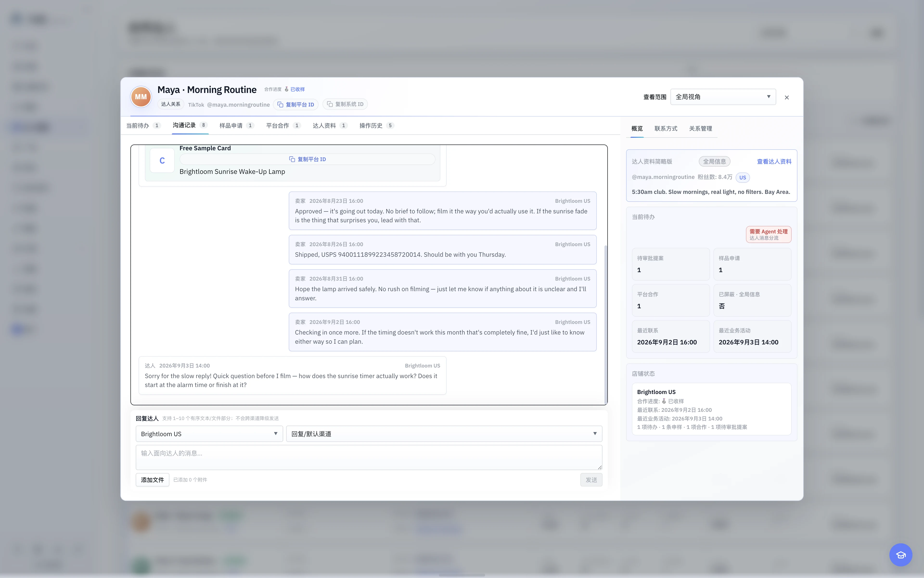Click the 全局信息 badge

click(714, 161)
